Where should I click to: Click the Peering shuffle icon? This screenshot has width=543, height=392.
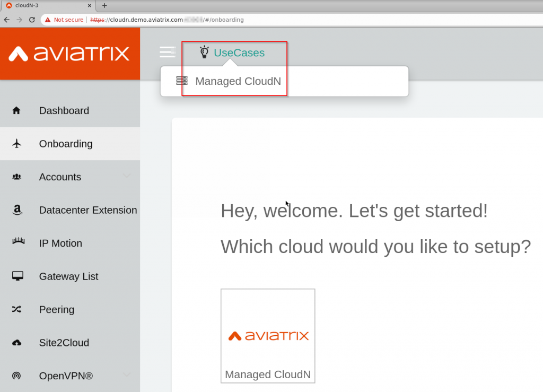[x=16, y=309]
